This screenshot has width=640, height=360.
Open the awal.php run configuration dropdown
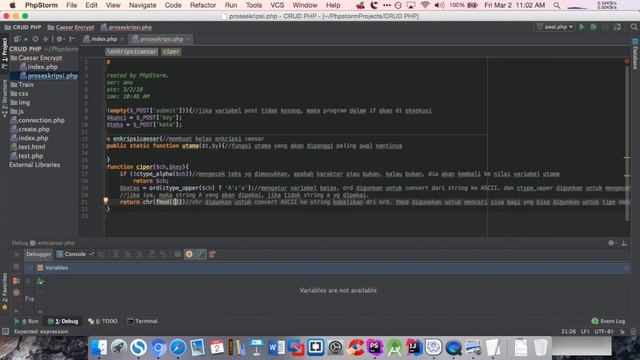coord(555,27)
